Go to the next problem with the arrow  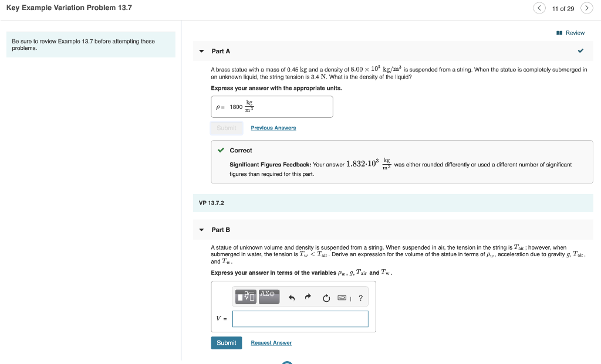587,8
